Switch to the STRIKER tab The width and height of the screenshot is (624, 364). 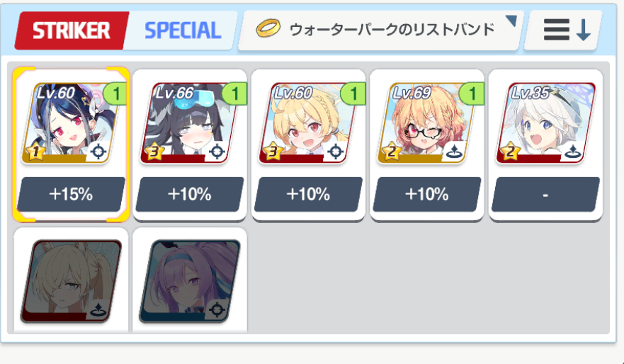[x=72, y=30]
